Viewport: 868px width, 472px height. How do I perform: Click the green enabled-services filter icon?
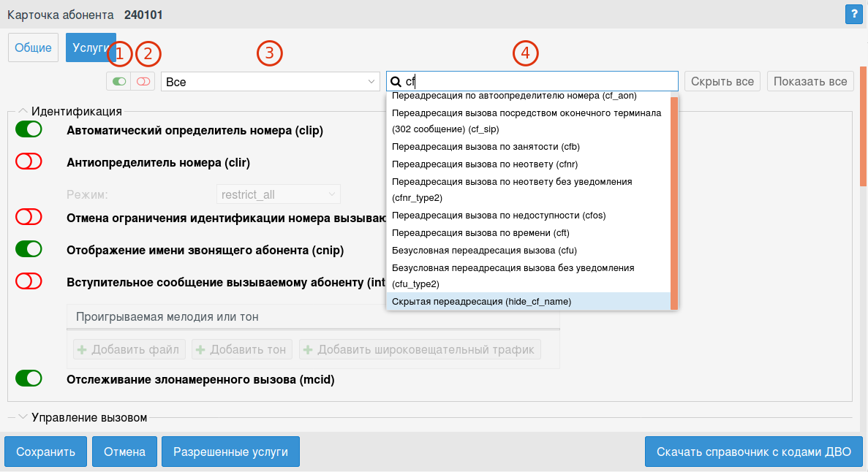coord(118,82)
